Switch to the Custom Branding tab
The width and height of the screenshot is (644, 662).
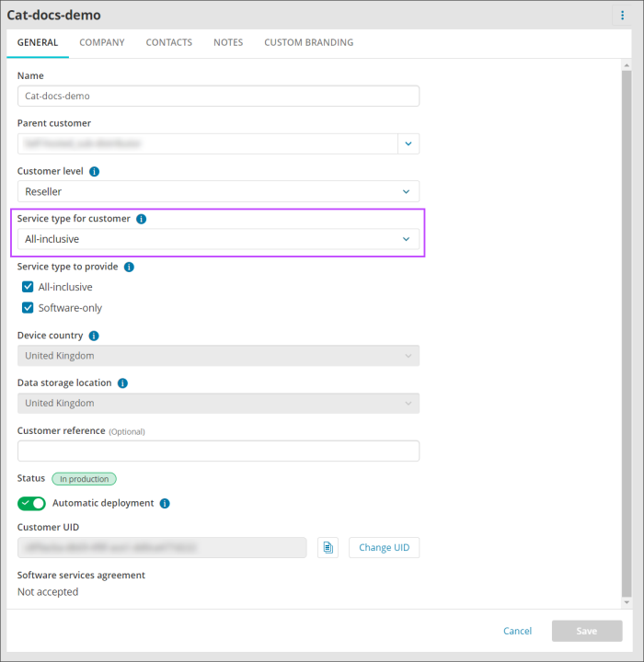pyautogui.click(x=309, y=42)
